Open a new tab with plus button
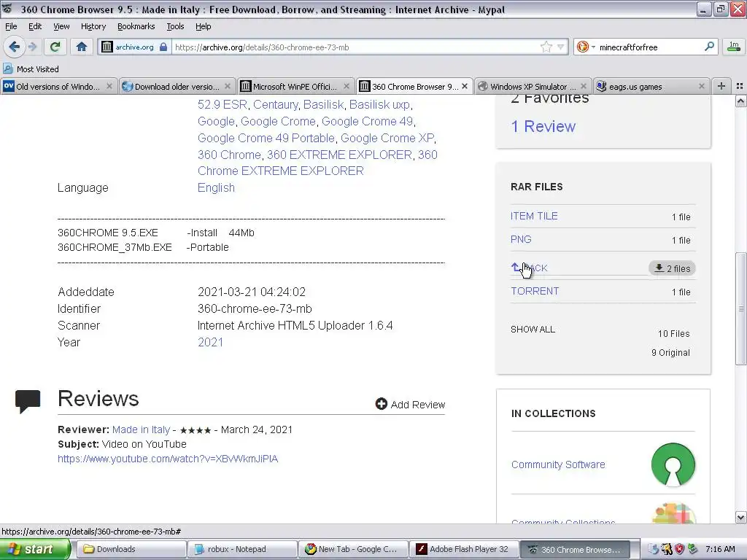 (721, 86)
